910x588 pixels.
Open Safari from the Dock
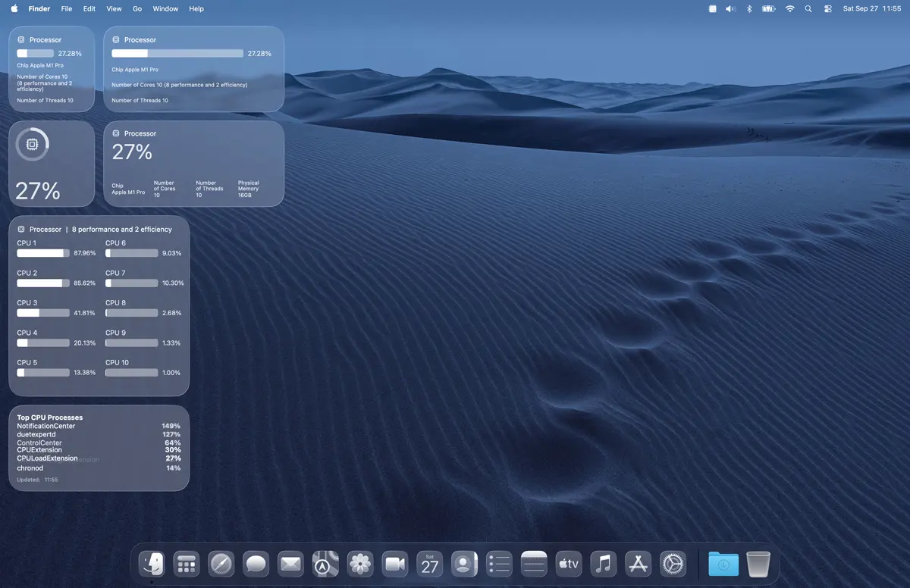coord(221,564)
